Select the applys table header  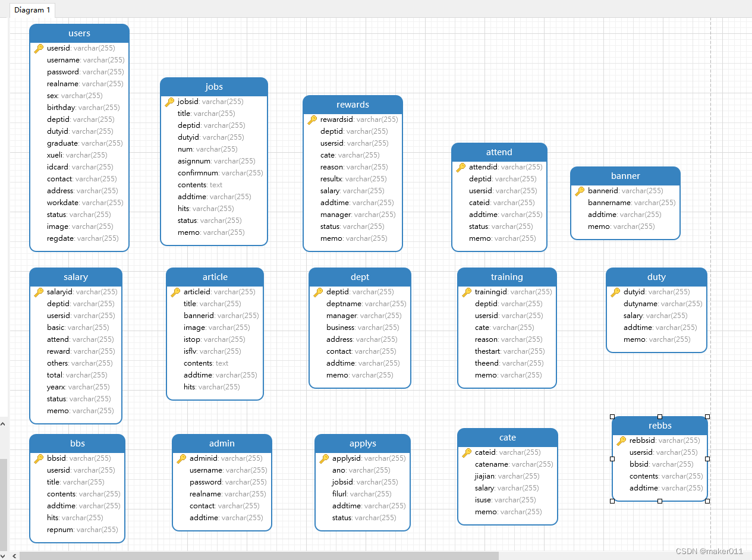click(x=363, y=443)
